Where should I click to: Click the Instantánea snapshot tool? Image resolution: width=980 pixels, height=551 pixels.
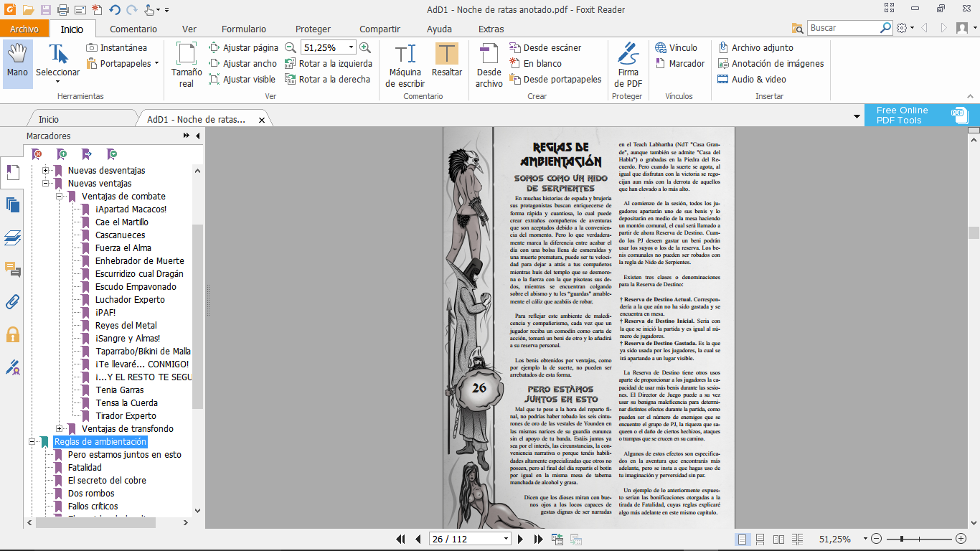[x=117, y=47]
